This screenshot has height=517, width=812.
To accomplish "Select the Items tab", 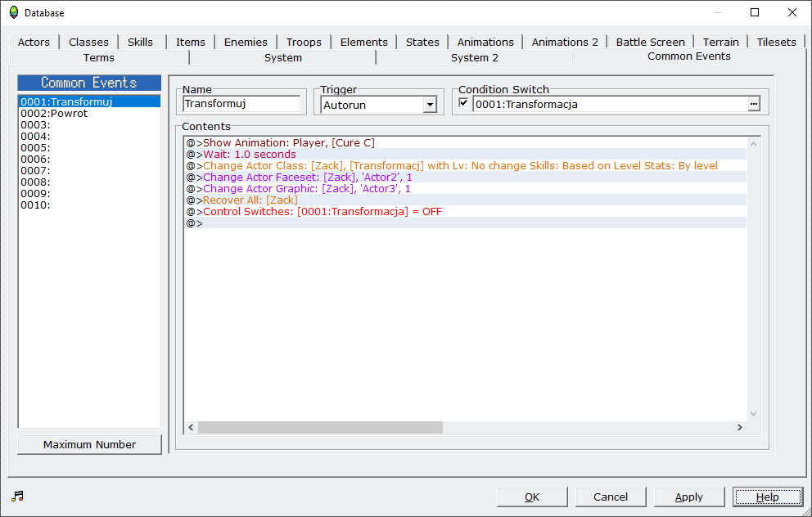I will click(190, 42).
